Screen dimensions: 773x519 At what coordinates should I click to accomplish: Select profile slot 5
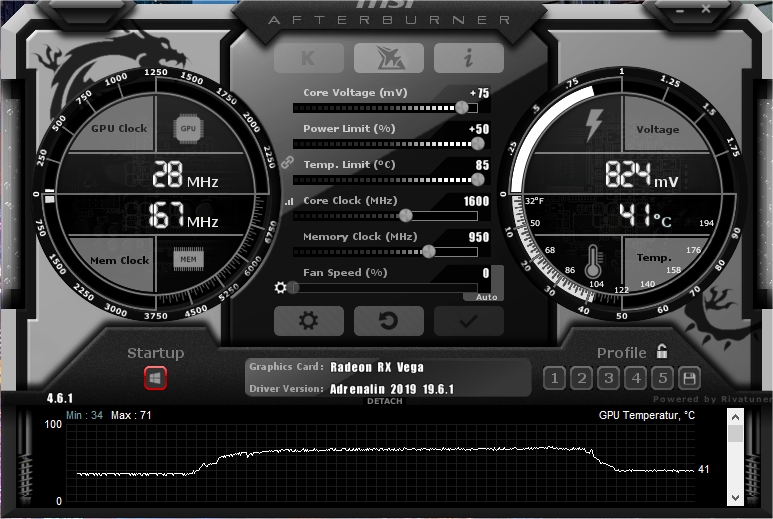[x=663, y=379]
